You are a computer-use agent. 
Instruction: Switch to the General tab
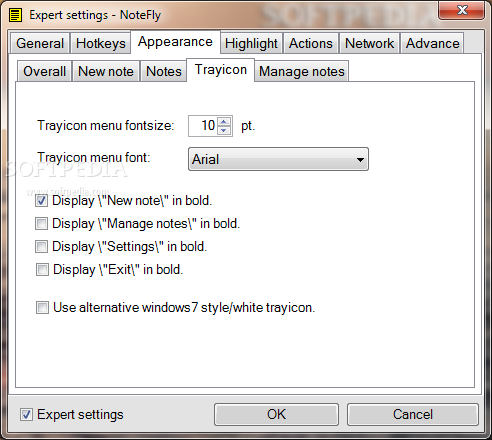point(40,43)
